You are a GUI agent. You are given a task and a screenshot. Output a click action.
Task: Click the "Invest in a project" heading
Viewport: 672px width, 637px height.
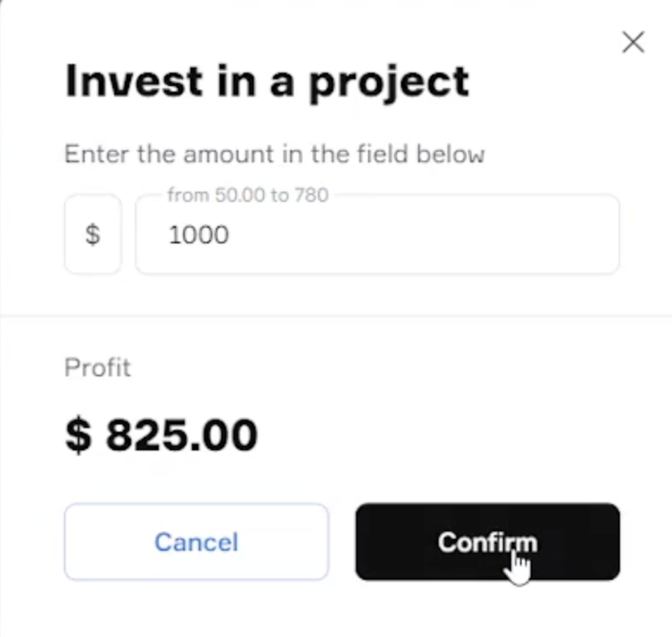pos(267,82)
